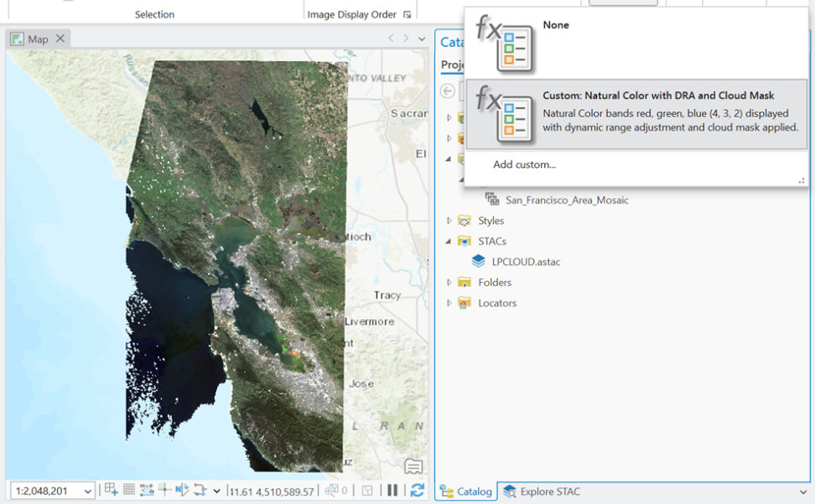Click the satellite mosaic image on the map

236,266
